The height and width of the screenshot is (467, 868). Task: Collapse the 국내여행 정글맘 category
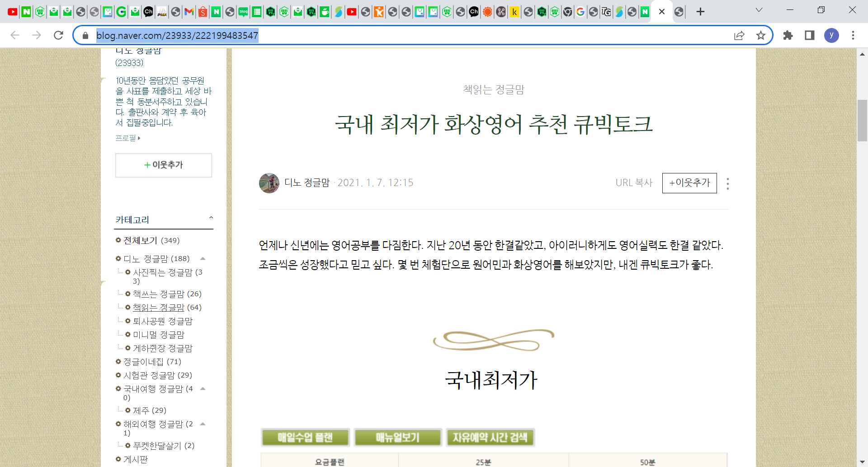click(x=203, y=389)
